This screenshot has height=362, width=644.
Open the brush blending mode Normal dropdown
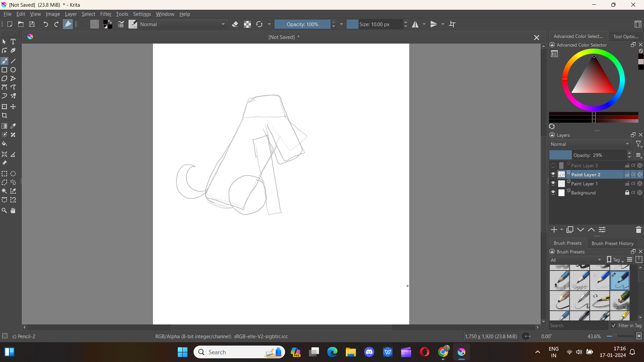(183, 24)
